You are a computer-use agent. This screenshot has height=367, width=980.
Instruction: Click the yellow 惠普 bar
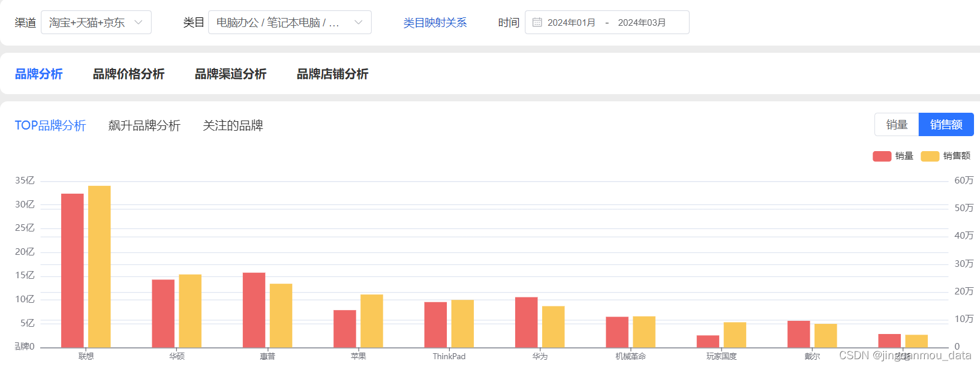click(281, 315)
